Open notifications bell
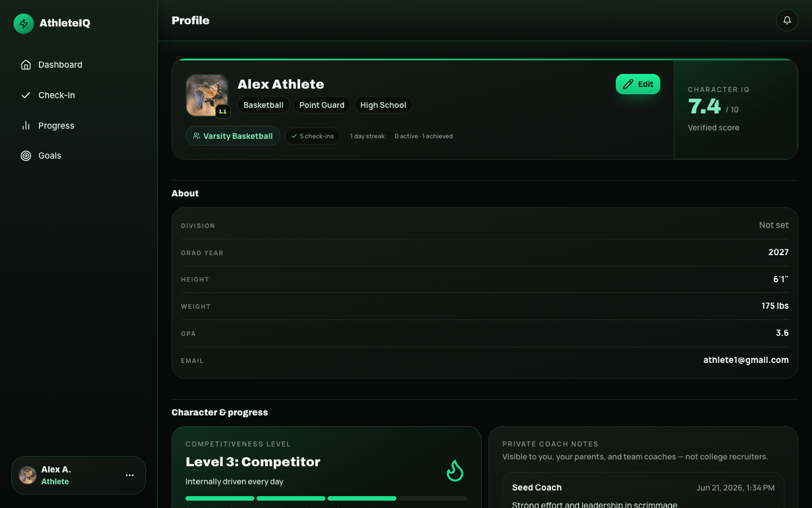The height and width of the screenshot is (508, 812). tap(787, 20)
